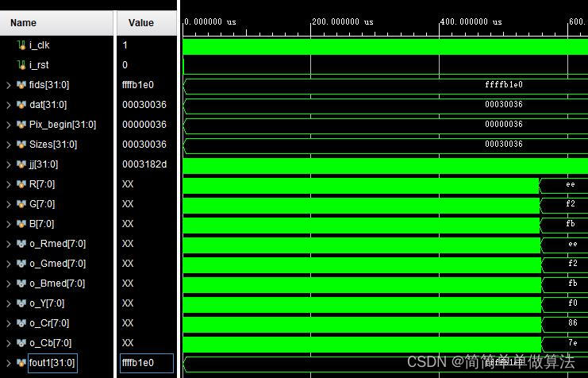Expand the dat[31:0] bus signal
The height and width of the screenshot is (378, 588).
coord(8,105)
